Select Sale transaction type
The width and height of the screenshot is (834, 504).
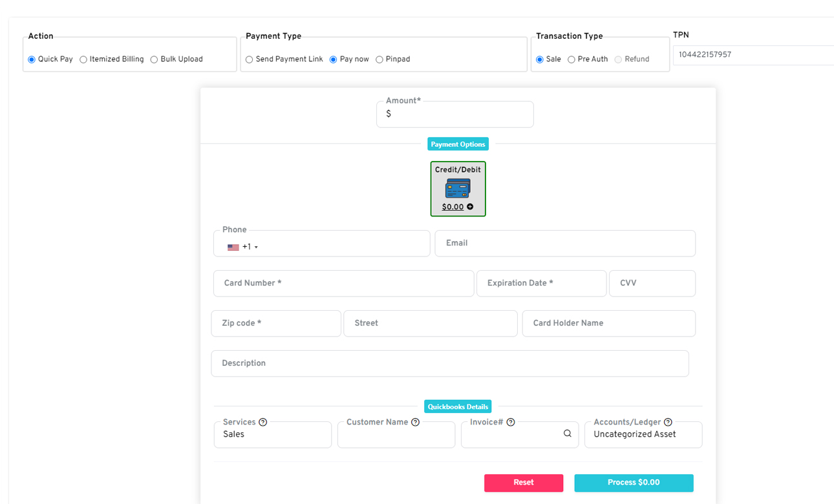click(x=540, y=59)
